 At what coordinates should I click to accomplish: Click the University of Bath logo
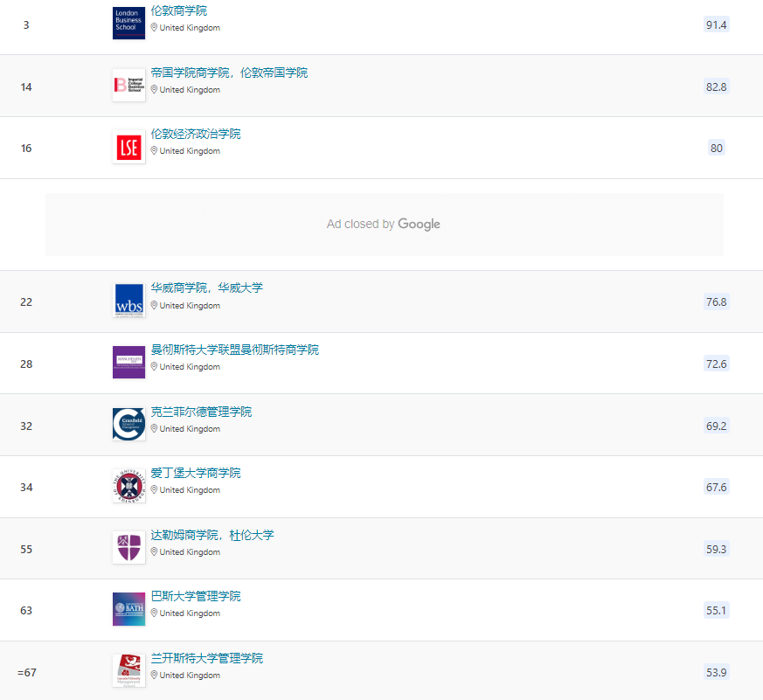128,608
